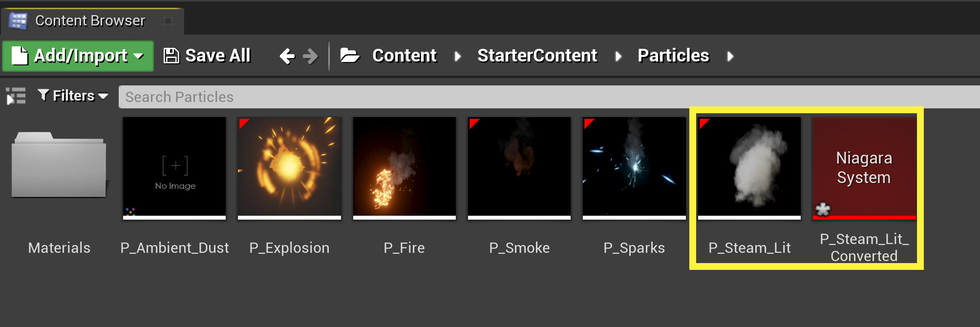Click the forward navigation arrow icon
Image resolution: width=980 pixels, height=327 pixels.
310,56
